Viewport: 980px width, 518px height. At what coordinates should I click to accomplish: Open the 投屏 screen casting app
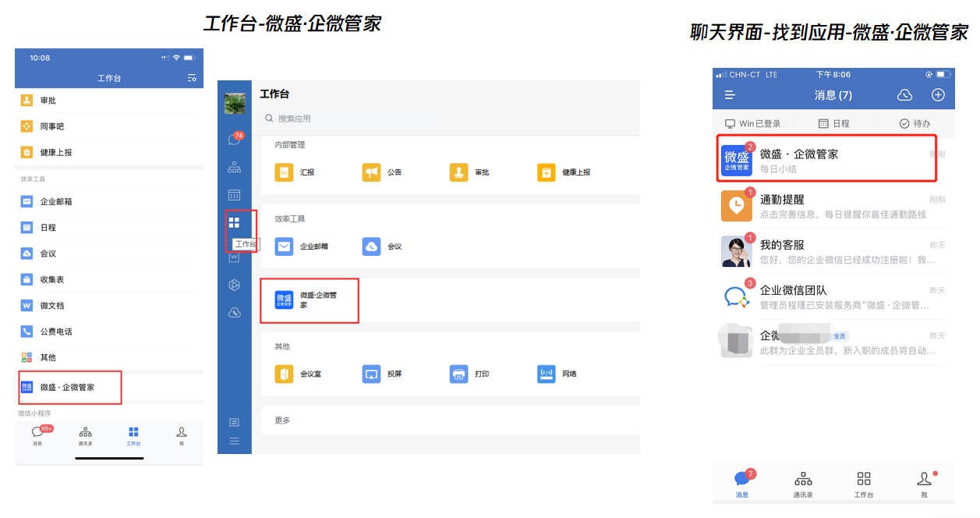tap(383, 374)
